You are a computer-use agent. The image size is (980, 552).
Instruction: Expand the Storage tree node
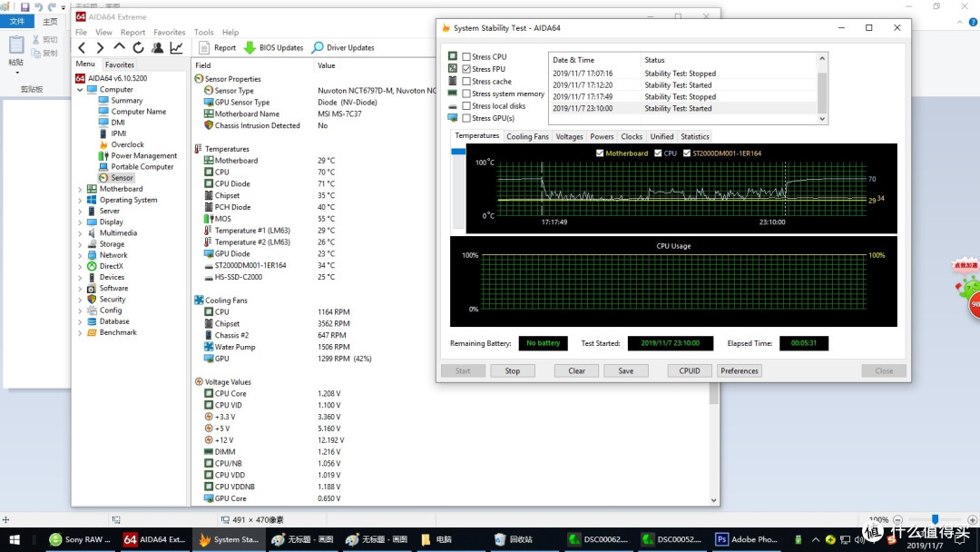click(80, 244)
